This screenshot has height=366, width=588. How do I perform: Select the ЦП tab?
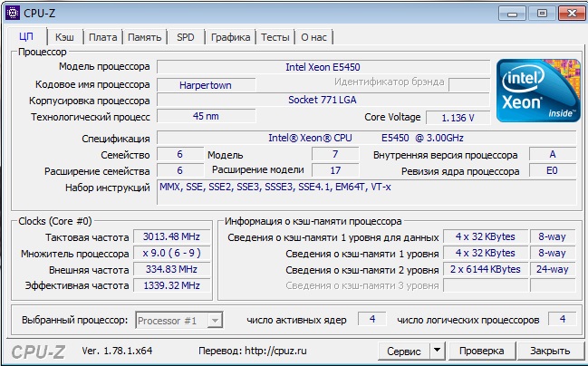26,36
